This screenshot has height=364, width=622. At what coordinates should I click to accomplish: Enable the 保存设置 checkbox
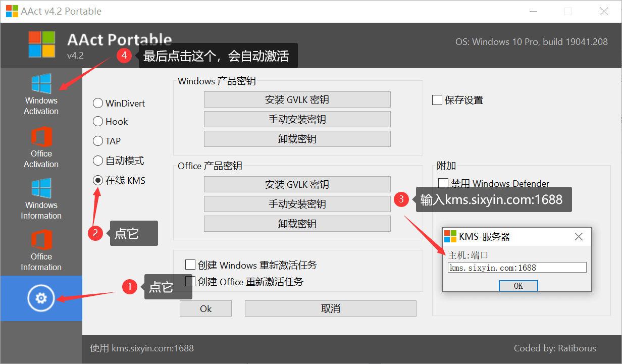tap(437, 99)
